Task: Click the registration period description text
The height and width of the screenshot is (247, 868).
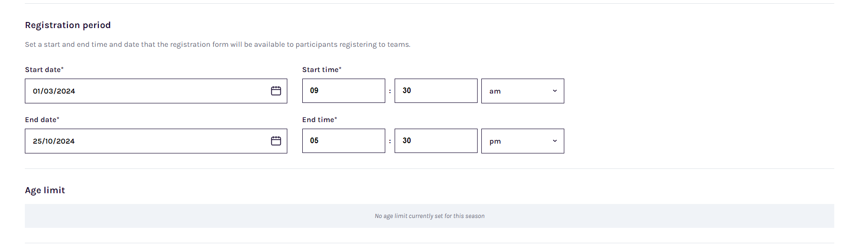Action: (217, 44)
